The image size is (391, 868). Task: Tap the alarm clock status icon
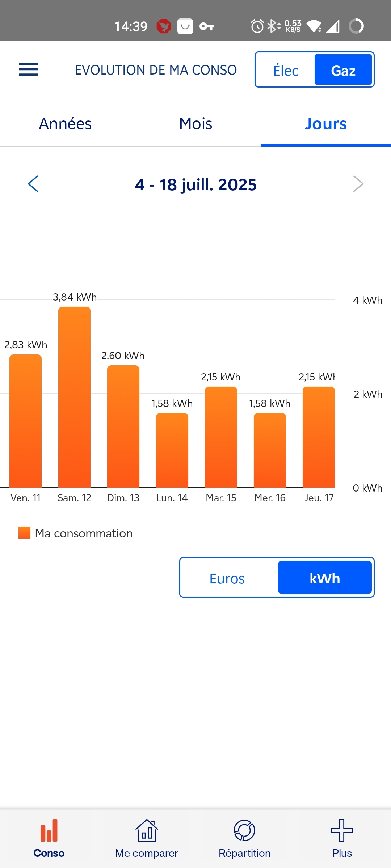[257, 26]
